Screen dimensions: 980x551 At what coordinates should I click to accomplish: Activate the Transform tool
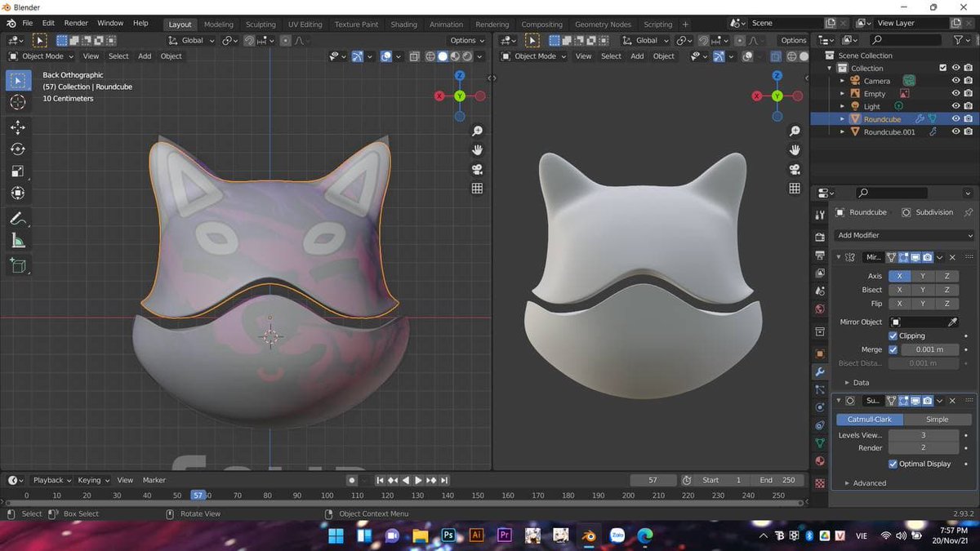click(18, 193)
